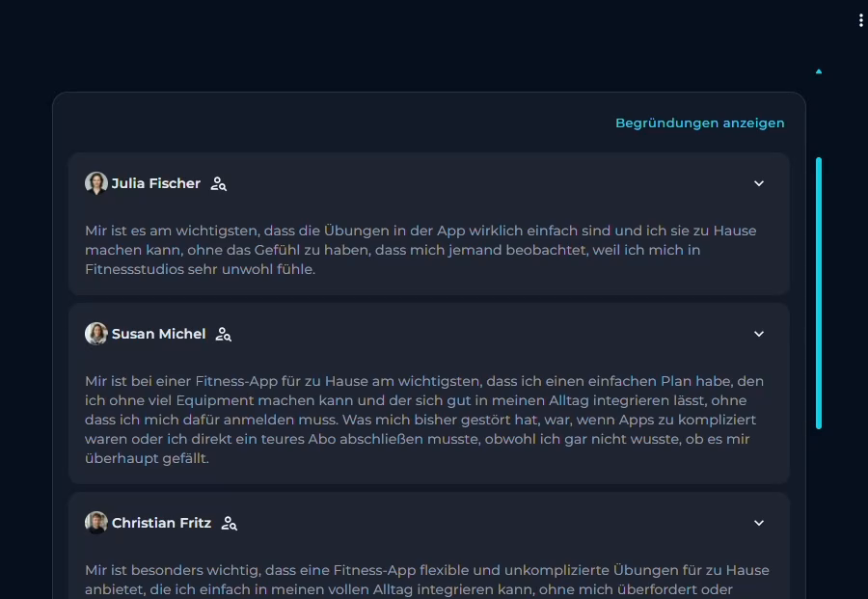Screen dimensions: 868x599
Task: Open persona details icon next to Christian Fritz
Action: [x=230, y=523]
